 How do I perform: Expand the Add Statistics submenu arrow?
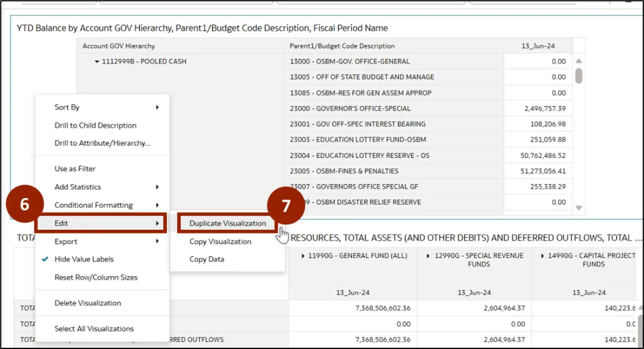[157, 187]
